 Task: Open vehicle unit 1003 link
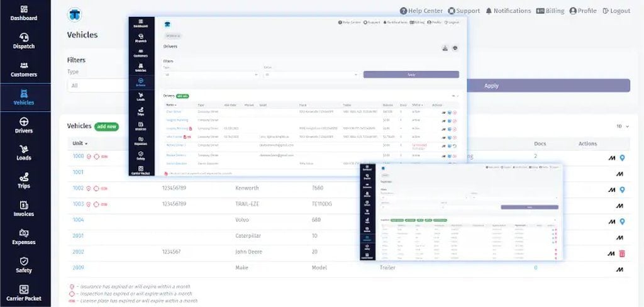[x=78, y=204]
